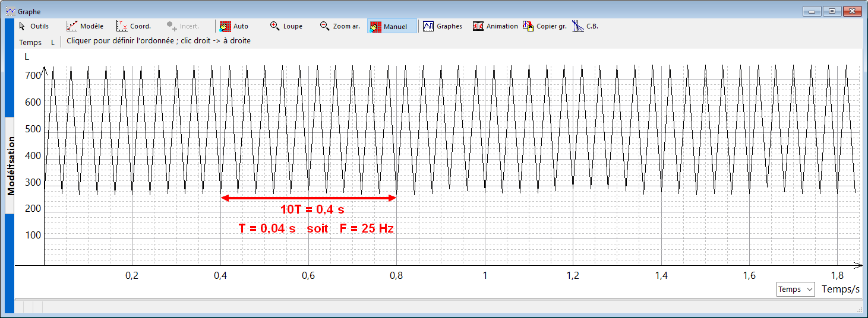
Task: Apply Auto scaling to graph
Action: [x=234, y=26]
